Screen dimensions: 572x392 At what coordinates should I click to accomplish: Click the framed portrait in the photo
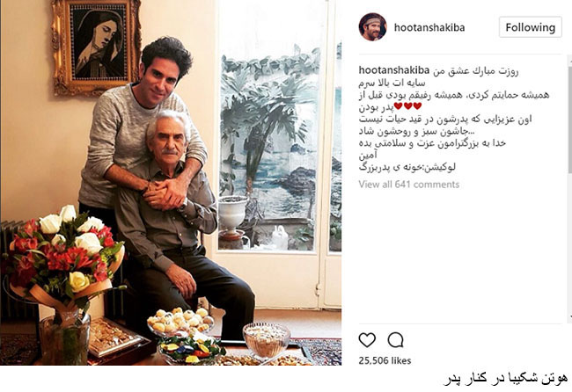[96, 47]
